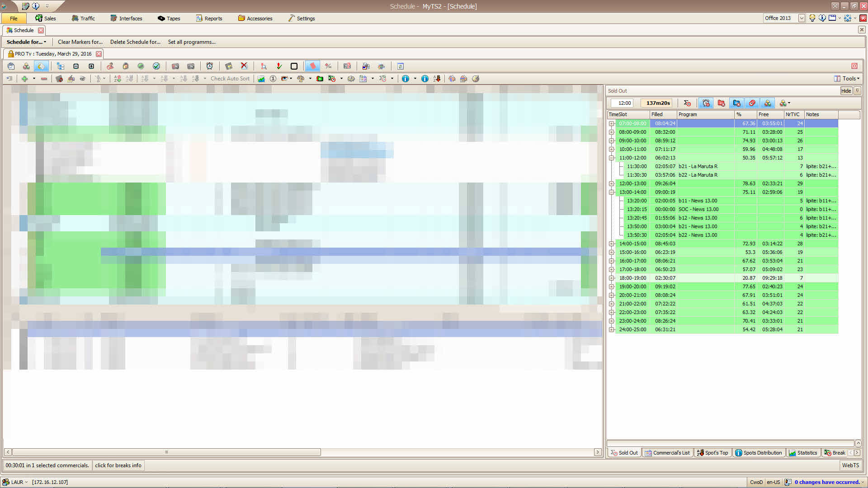Toggle the alarm clock filter in Sold Out
The width and height of the screenshot is (868, 488).
coord(706,103)
